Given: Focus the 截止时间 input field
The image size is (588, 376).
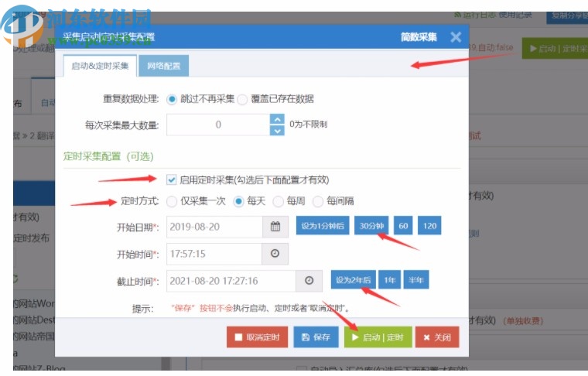Looking at the screenshot, I should 231,281.
